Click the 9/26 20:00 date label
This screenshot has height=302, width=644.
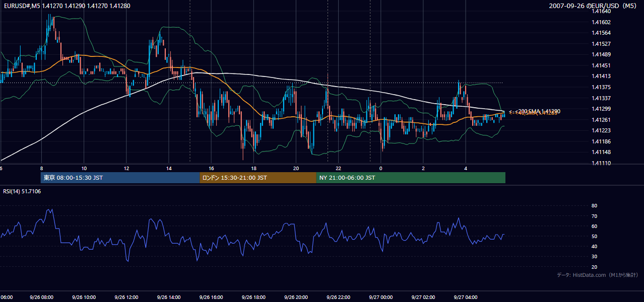(x=296, y=297)
